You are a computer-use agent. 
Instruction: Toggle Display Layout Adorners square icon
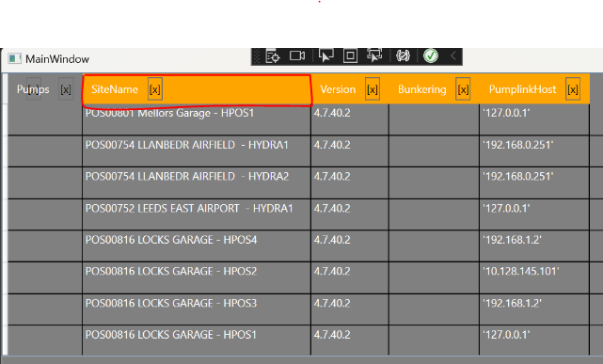click(x=350, y=56)
